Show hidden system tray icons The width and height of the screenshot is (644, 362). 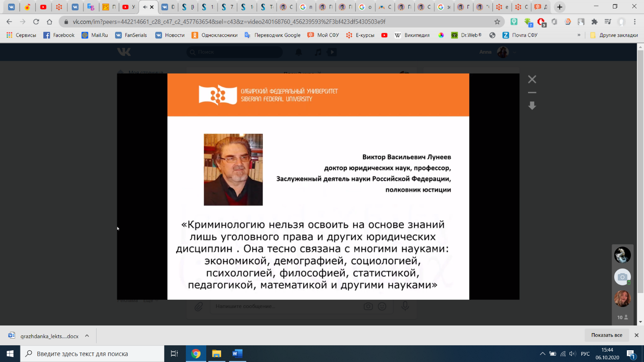tap(542, 354)
